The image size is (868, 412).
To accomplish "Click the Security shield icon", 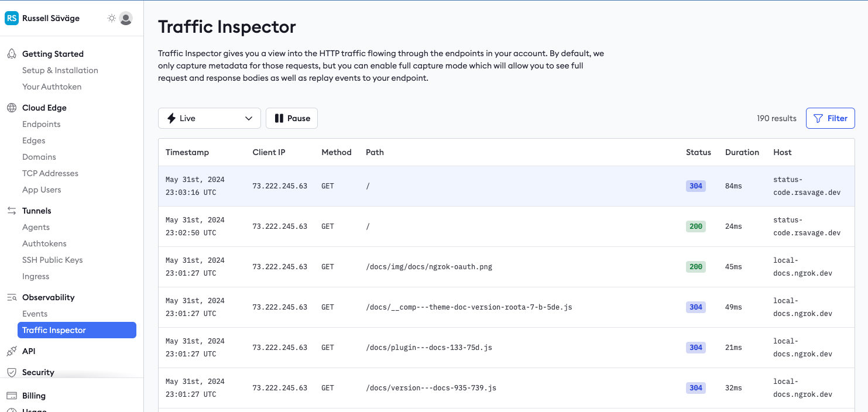I will coord(11,372).
